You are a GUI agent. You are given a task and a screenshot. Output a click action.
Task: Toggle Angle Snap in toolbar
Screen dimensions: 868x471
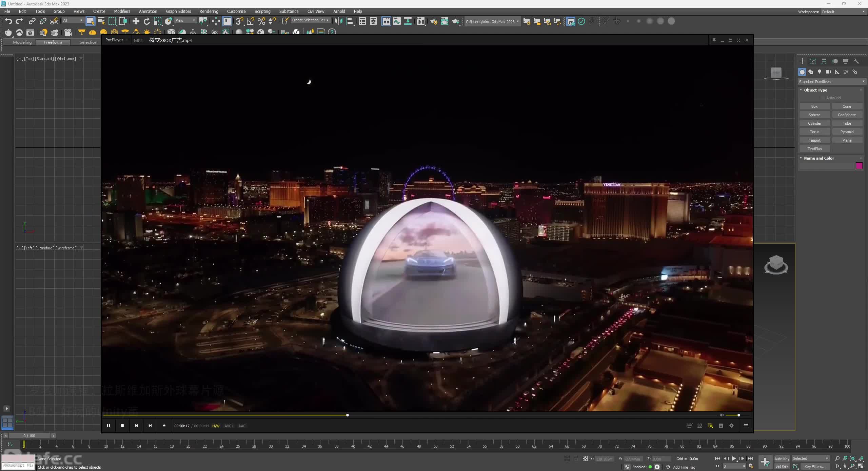click(x=250, y=21)
